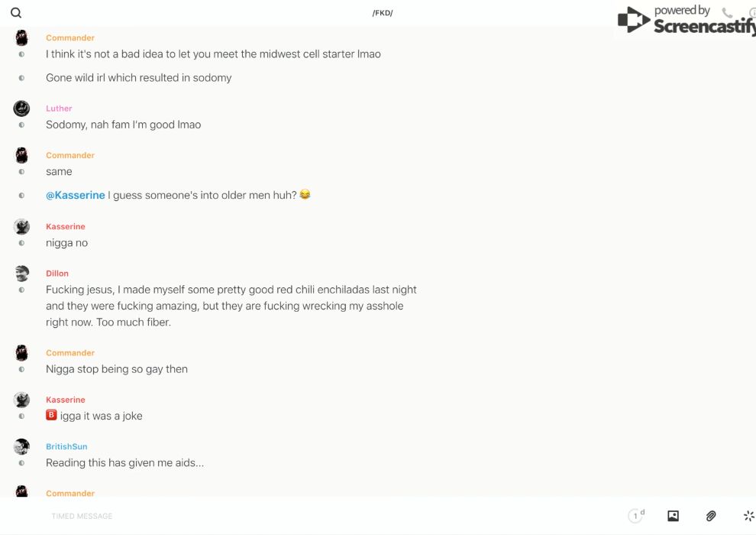Click the Dillon sender name

(57, 274)
